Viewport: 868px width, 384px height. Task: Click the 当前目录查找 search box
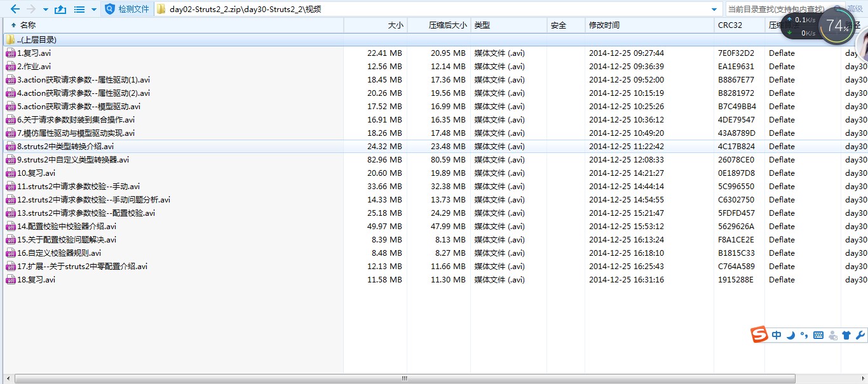(776, 9)
